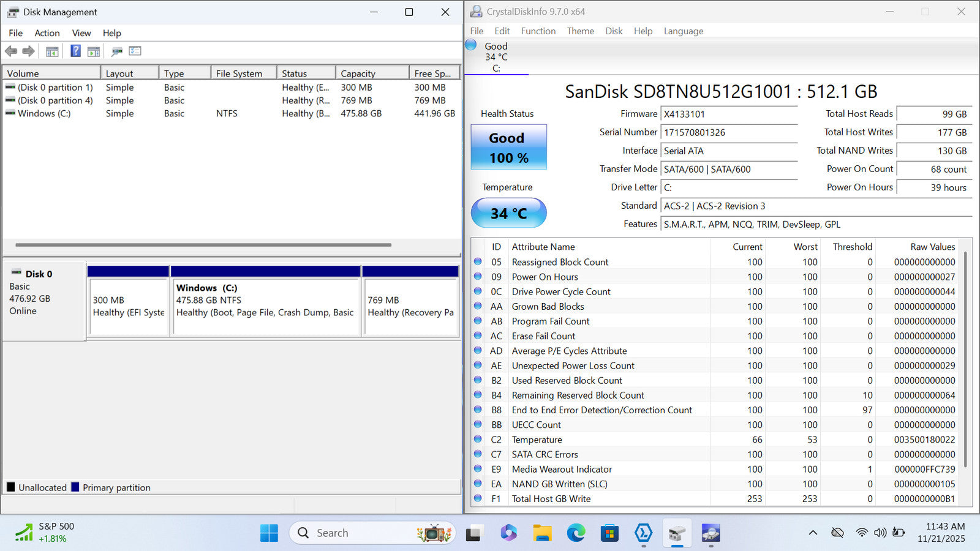The height and width of the screenshot is (551, 980).
Task: Click the checklist settings toolbar icon
Action: 135,51
